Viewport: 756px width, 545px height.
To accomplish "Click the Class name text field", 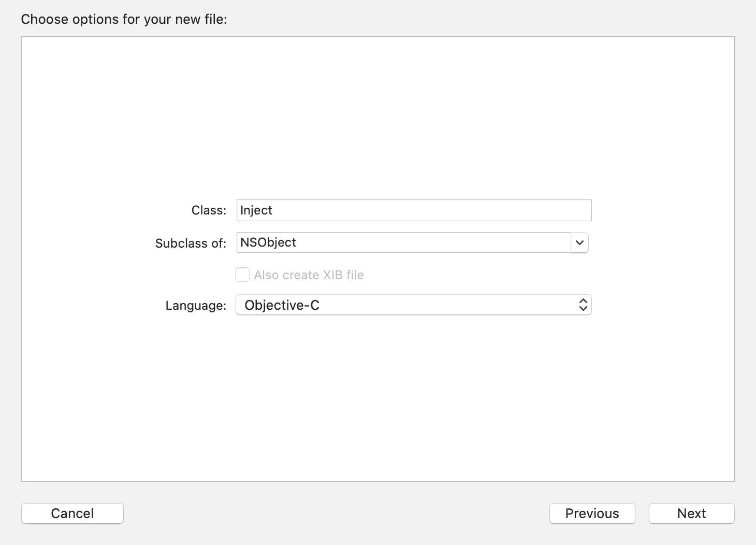I will 413,210.
